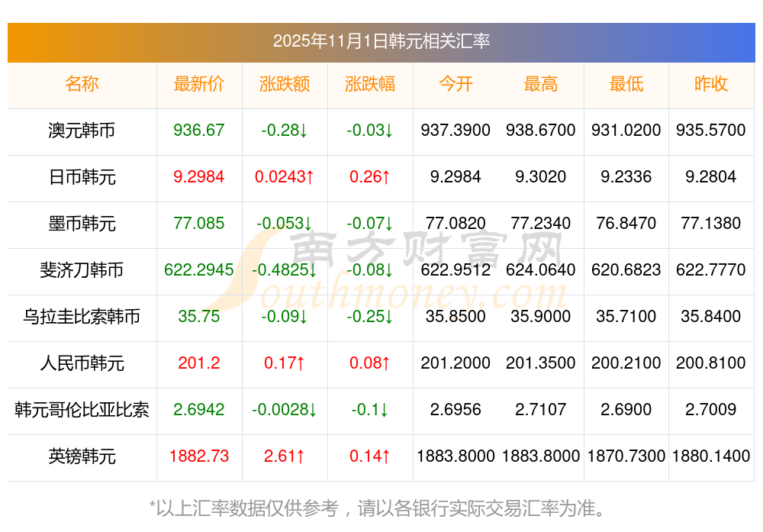Click previous close 1880.1400
The height and width of the screenshot is (532, 763).
pyautogui.click(x=711, y=456)
